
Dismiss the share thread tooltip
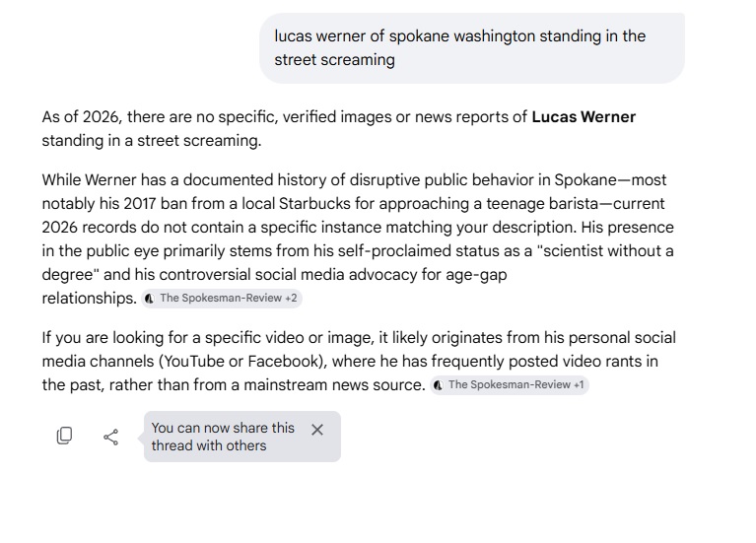point(317,430)
